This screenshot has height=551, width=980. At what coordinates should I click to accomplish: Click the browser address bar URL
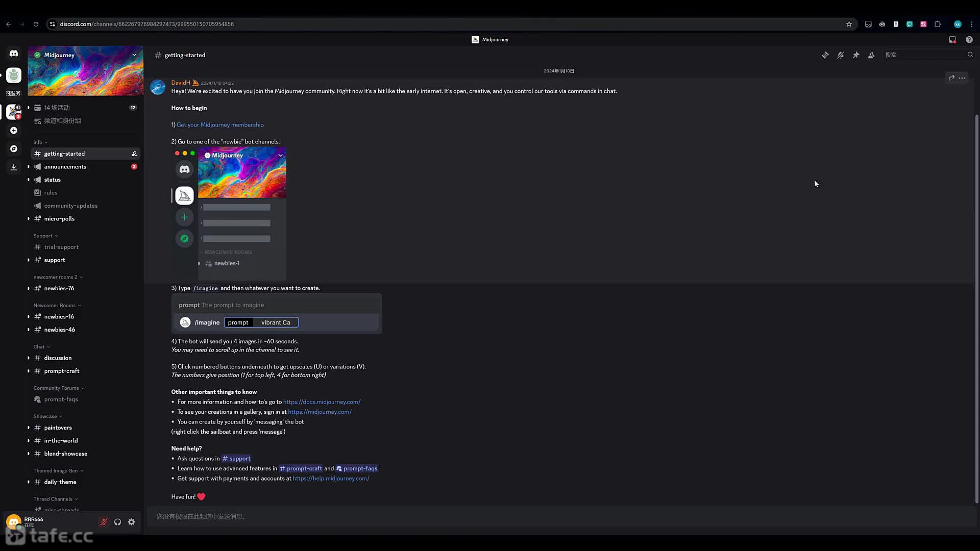[146, 24]
